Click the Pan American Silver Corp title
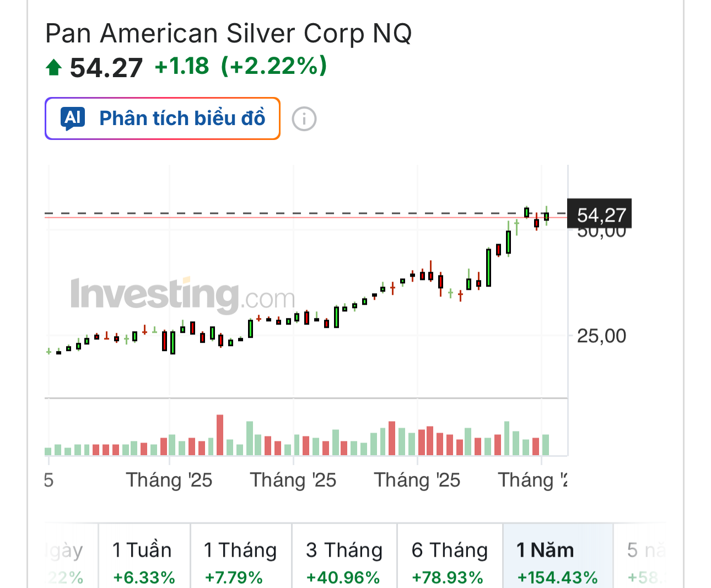 point(228,34)
